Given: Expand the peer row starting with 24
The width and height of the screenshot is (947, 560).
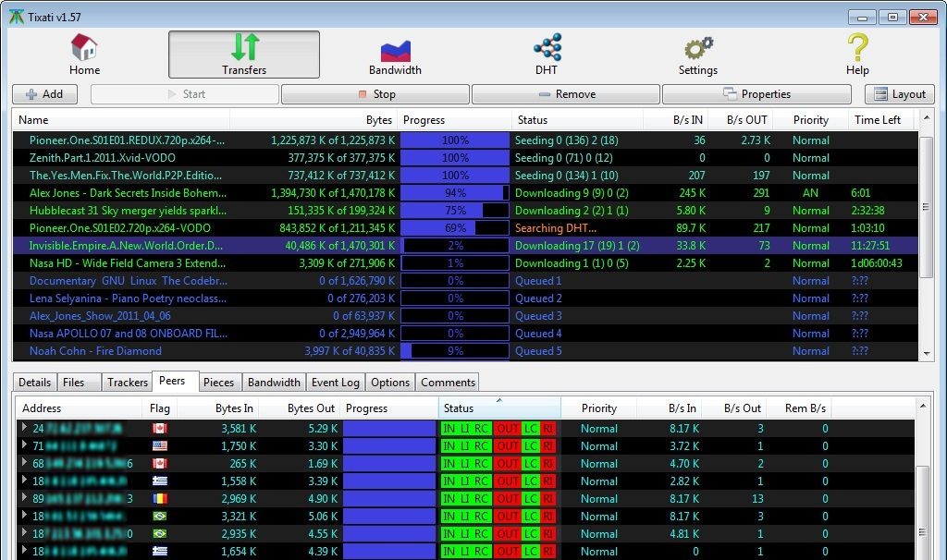Looking at the screenshot, I should [24, 427].
